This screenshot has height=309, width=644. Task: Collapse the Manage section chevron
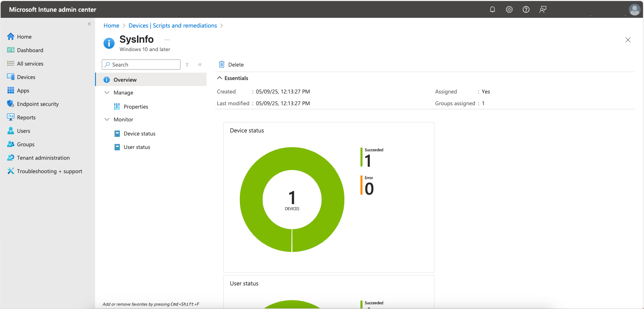tap(107, 92)
